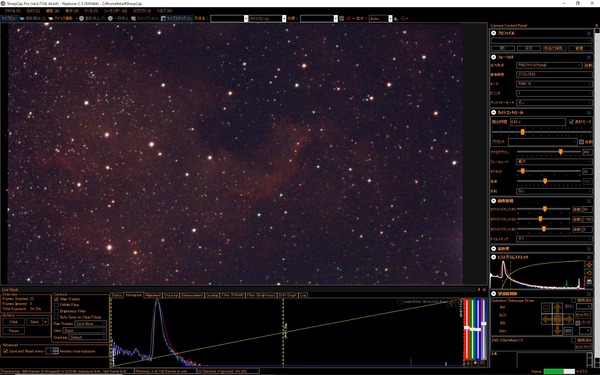Image resolution: width=600 pixels, height=375 pixels.
Task: Toggle the histogram stretch section expander
Action: pos(494,257)
